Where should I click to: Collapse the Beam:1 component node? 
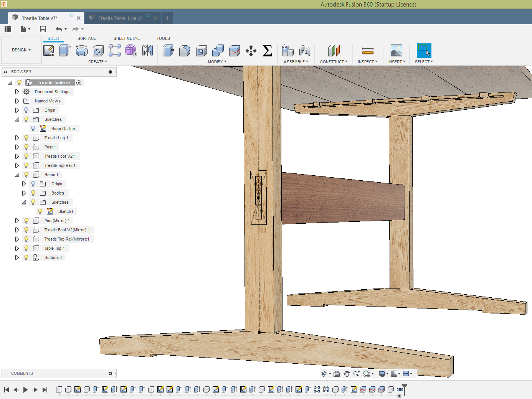(17, 175)
